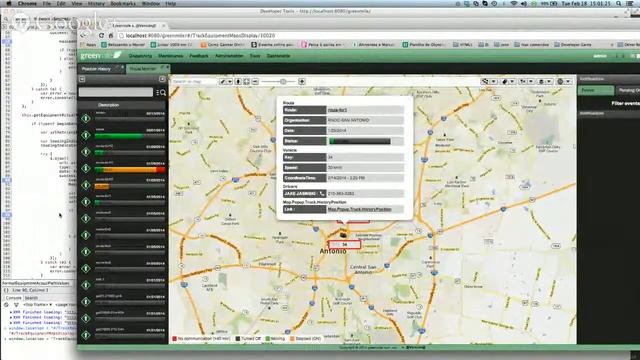Open the Dashboards menu
This screenshot has width=640, height=360.
click(x=278, y=56)
